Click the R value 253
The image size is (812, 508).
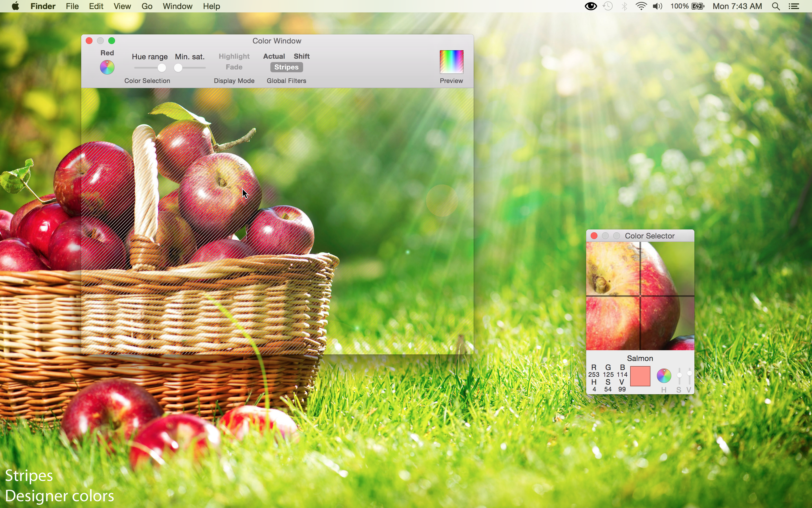[x=593, y=374]
